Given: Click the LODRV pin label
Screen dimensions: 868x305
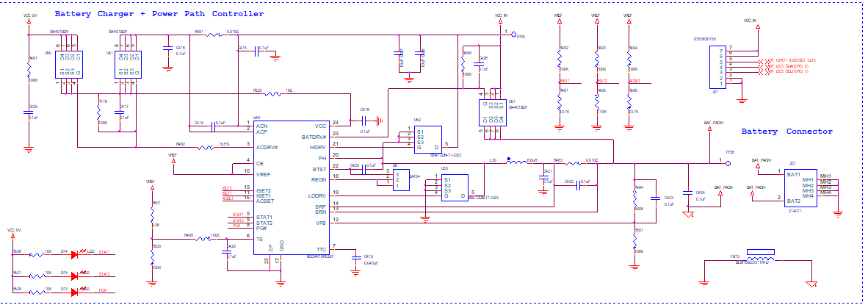Looking at the screenshot, I should pos(318,195).
